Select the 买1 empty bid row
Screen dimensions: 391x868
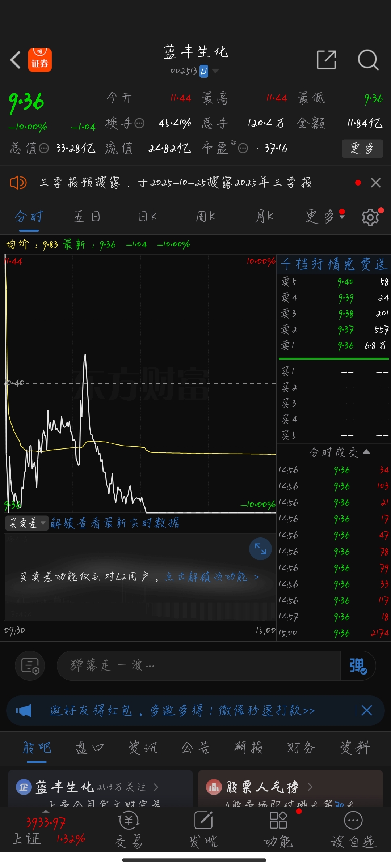(333, 371)
